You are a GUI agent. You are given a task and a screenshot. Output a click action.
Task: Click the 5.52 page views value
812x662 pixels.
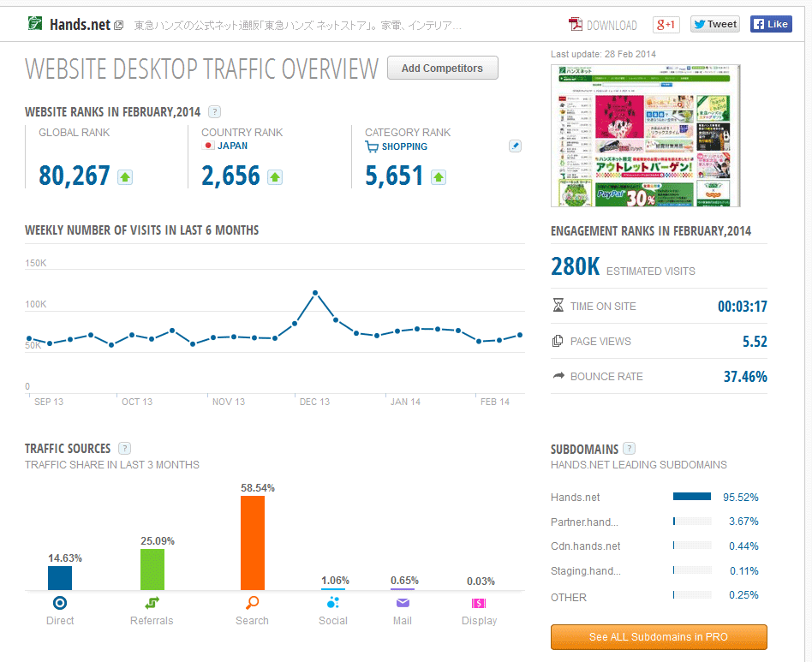(x=755, y=341)
